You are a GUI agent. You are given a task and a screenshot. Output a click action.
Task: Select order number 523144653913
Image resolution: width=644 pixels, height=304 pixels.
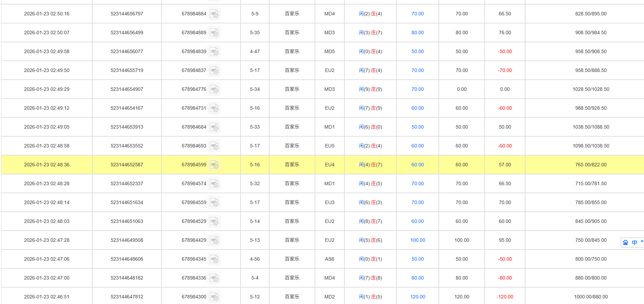pos(127,127)
